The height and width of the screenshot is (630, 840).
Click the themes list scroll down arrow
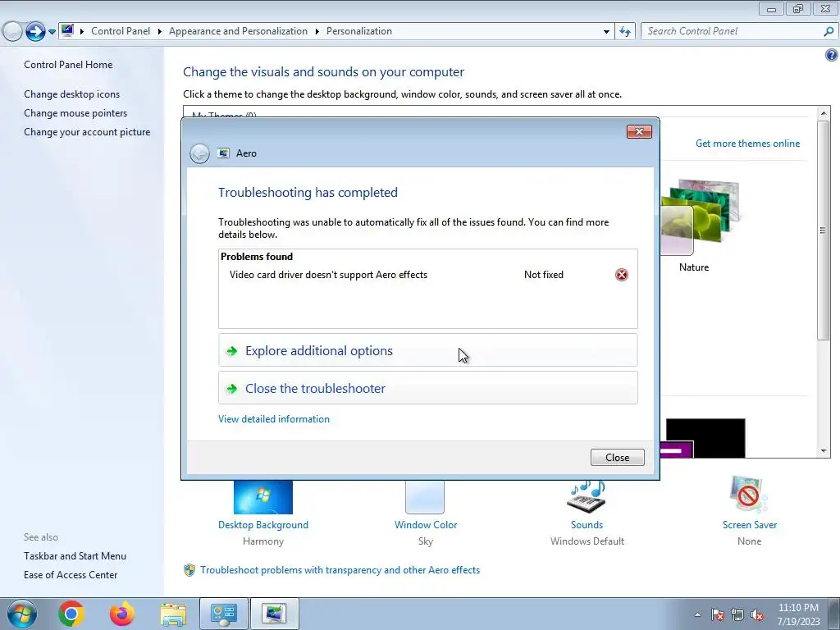point(824,451)
